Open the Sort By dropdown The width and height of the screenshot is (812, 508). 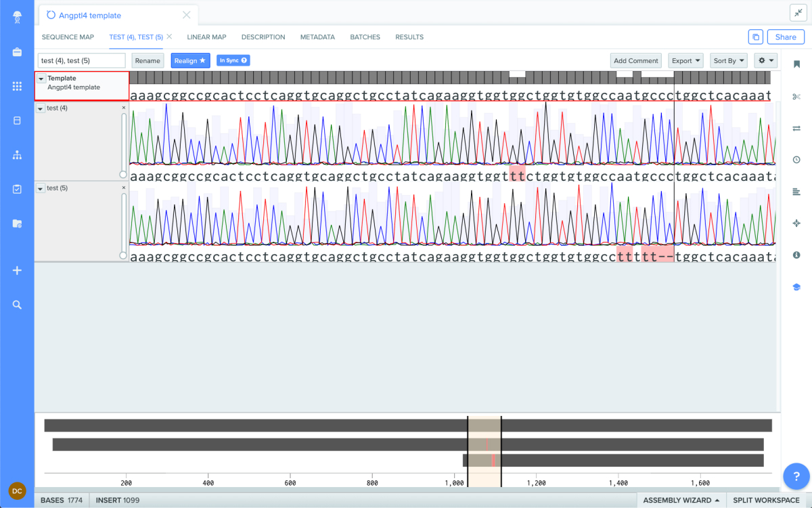pyautogui.click(x=729, y=61)
